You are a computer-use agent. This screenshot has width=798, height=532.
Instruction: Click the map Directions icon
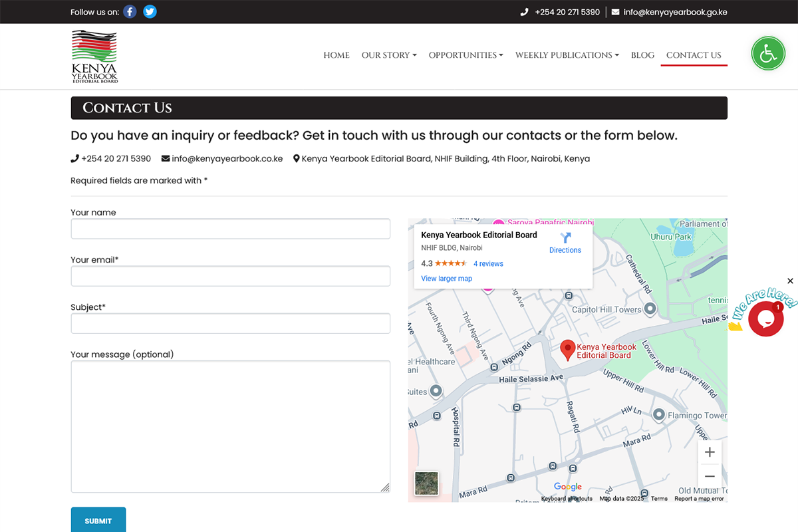point(565,238)
